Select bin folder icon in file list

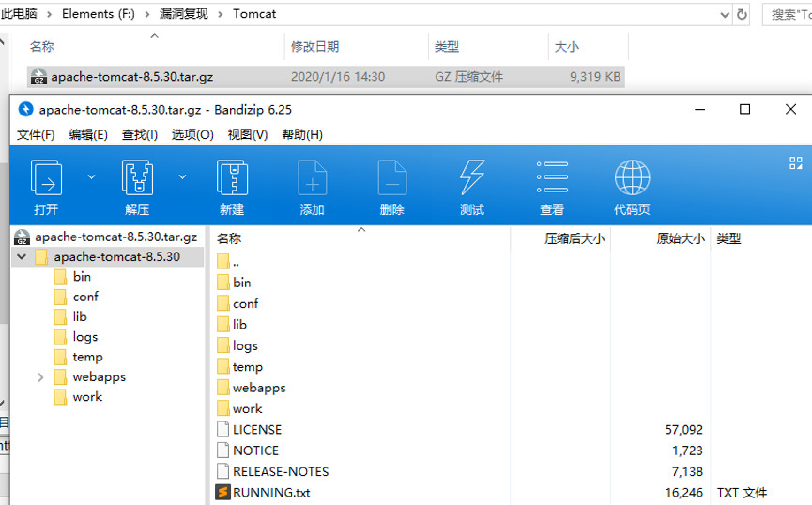[x=223, y=283]
